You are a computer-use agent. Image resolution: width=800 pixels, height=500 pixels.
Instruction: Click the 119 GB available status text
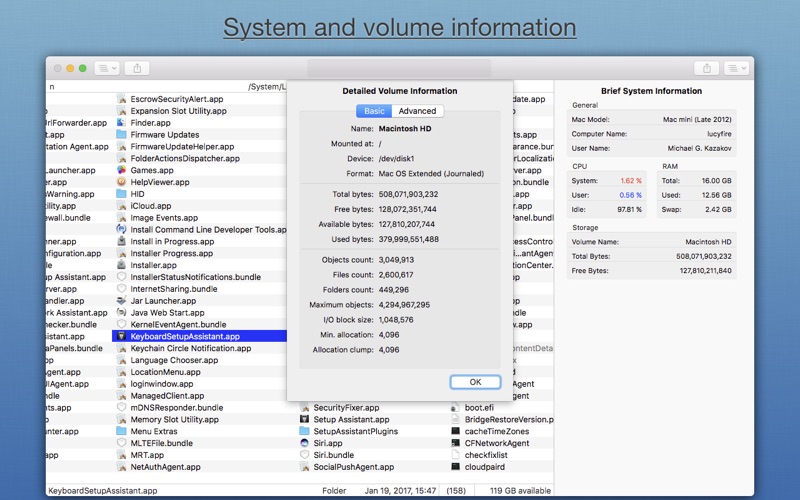(520, 490)
